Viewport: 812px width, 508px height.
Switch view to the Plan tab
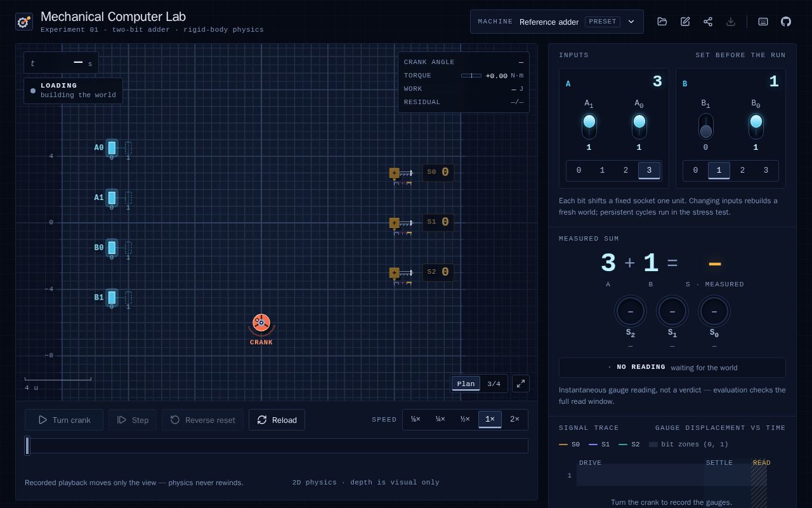point(466,384)
